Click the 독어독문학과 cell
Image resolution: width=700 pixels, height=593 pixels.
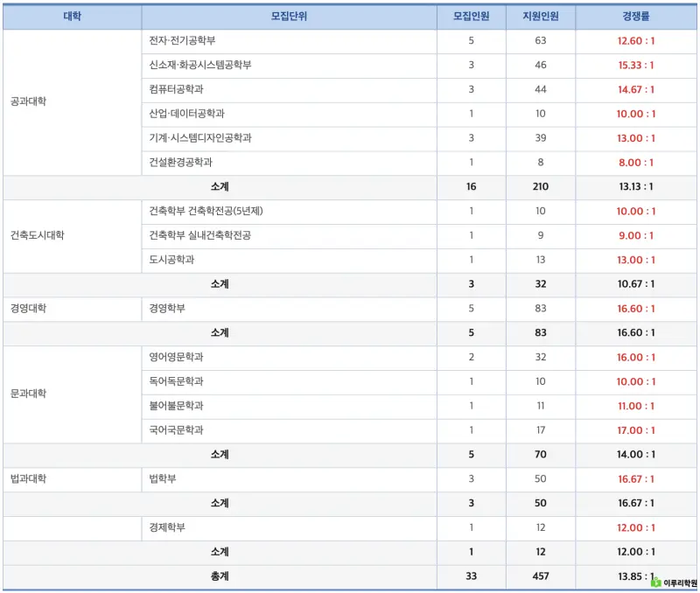click(289, 382)
